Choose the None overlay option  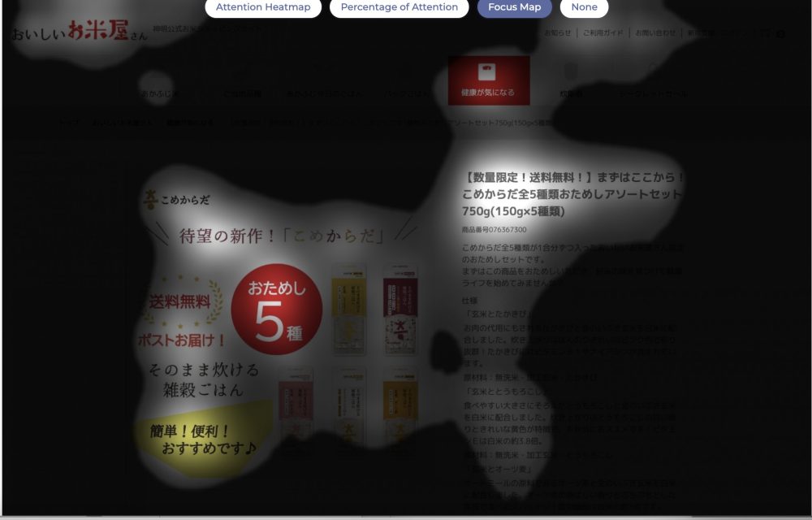(x=584, y=7)
